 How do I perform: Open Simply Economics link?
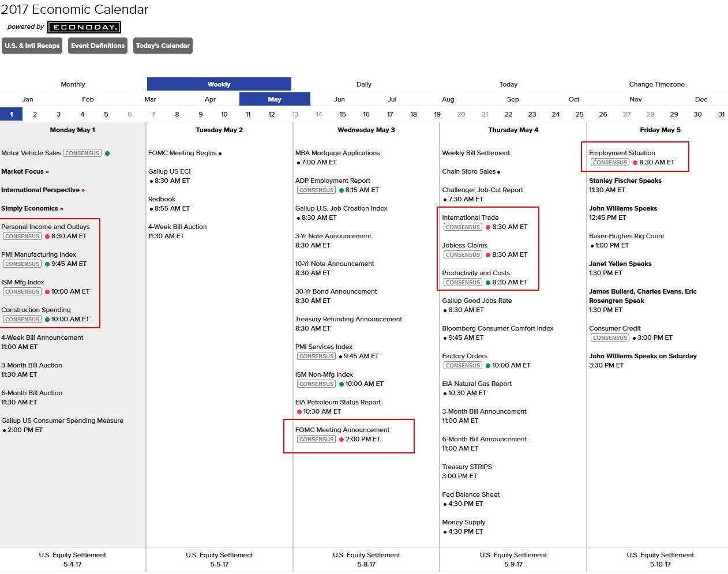[x=32, y=208]
